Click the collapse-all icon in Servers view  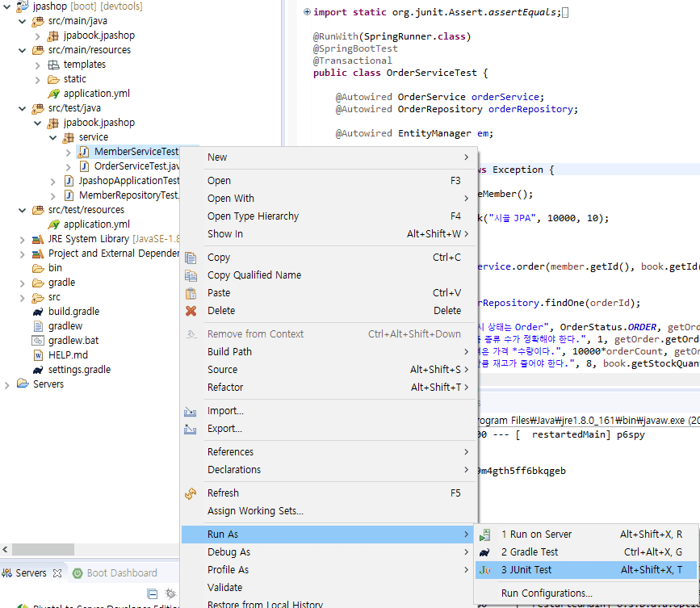[153, 593]
